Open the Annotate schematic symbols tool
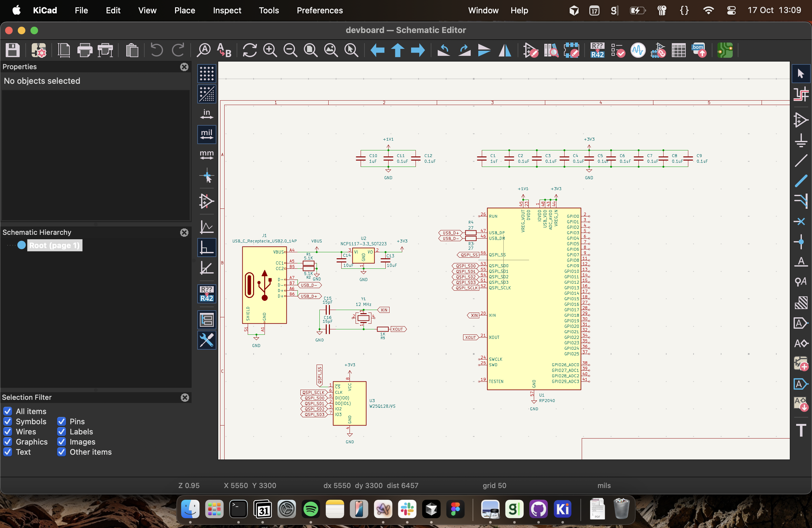The width and height of the screenshot is (812, 528). tap(597, 50)
